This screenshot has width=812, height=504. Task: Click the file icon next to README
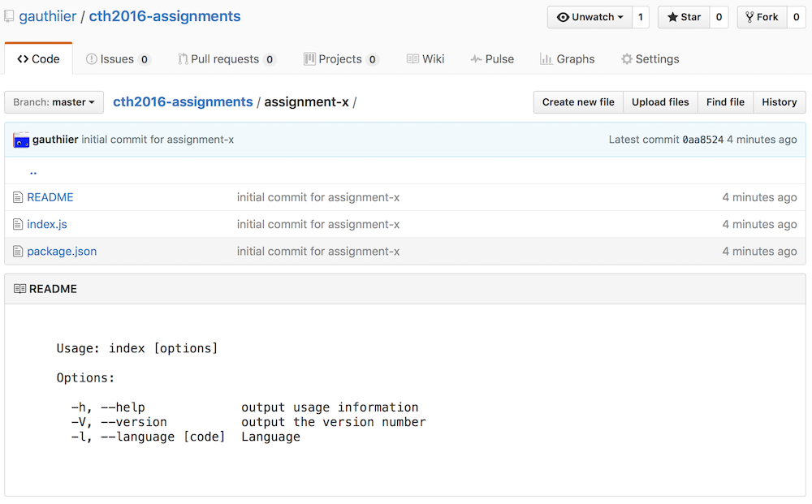tap(18, 197)
